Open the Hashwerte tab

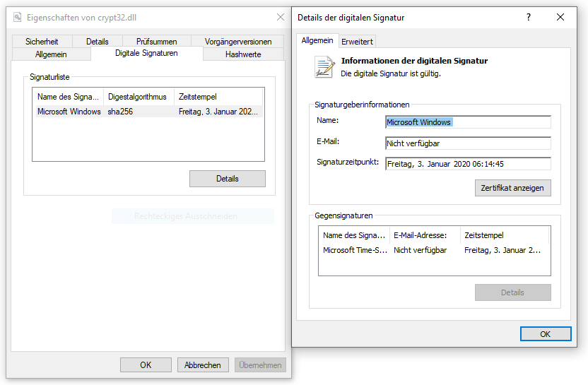coord(243,54)
